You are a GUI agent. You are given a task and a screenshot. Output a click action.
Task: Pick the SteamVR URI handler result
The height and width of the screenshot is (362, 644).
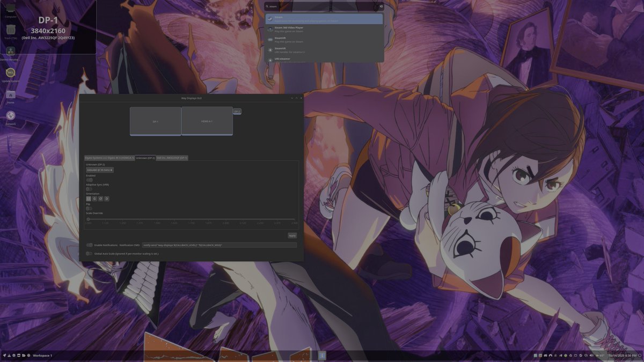(324, 49)
